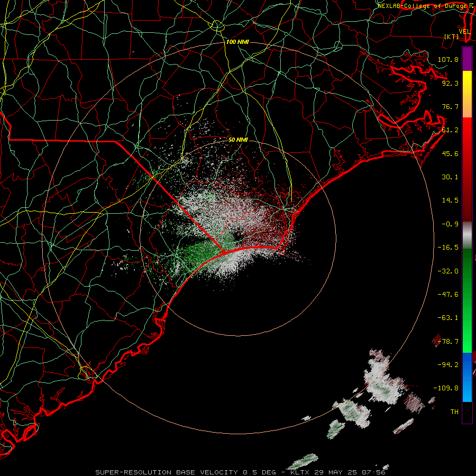The width and height of the screenshot is (476, 476).
Task: Pick the green segment of velocity color bar
Action: (x=467, y=300)
